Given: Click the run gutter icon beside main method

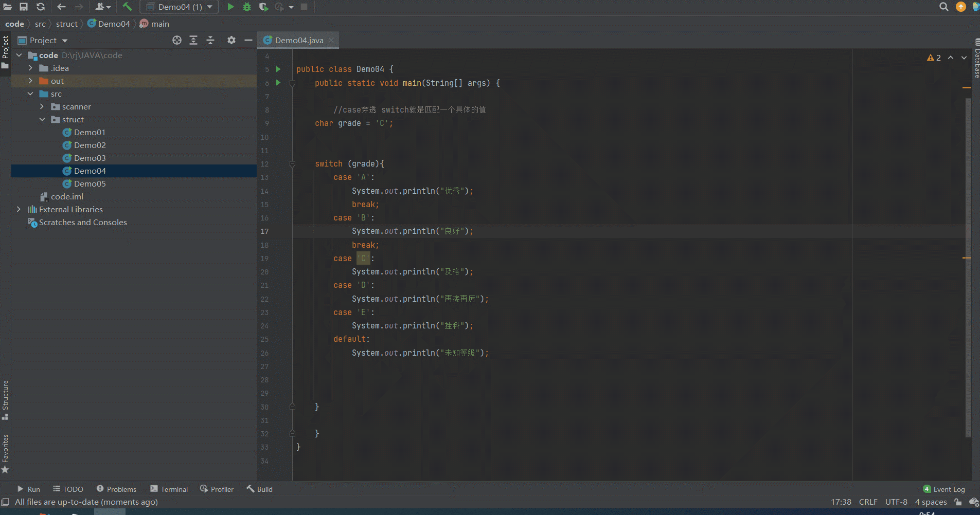Looking at the screenshot, I should click(x=278, y=83).
